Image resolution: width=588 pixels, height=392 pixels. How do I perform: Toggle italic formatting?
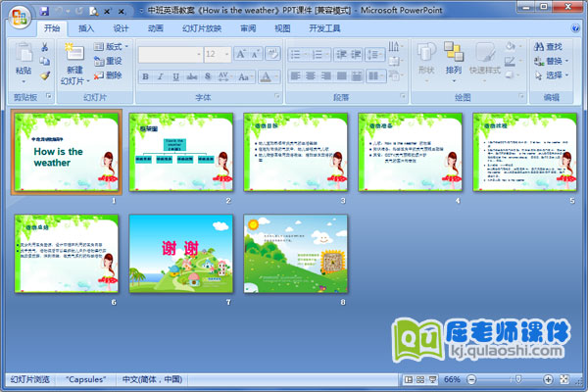point(161,76)
